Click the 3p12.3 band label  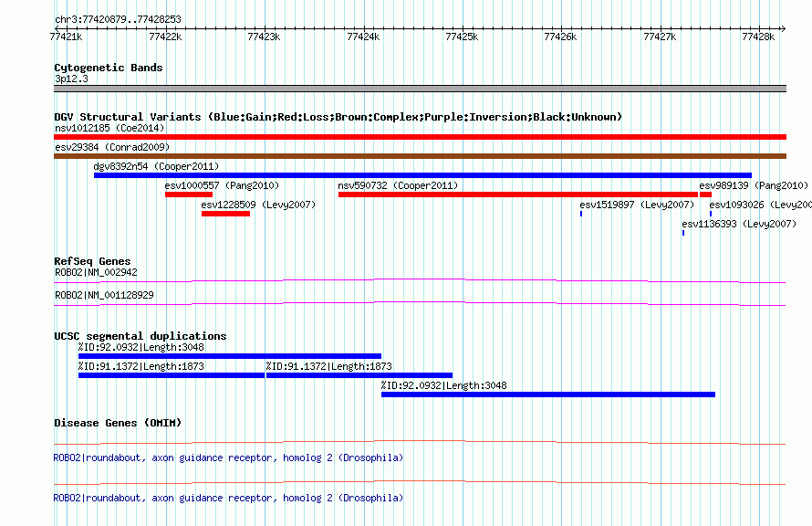[71, 79]
